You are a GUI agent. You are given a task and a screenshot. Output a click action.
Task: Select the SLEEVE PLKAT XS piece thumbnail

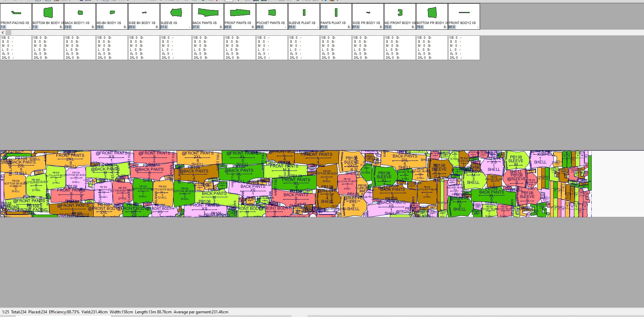tap(304, 13)
